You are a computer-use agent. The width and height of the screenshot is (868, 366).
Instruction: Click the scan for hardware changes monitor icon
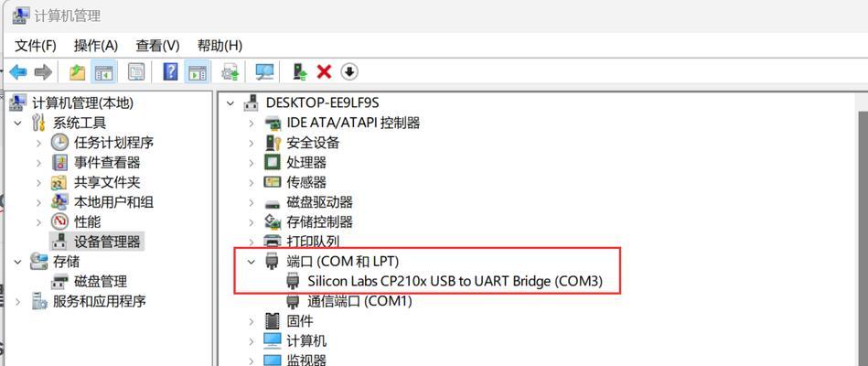pyautogui.click(x=264, y=72)
